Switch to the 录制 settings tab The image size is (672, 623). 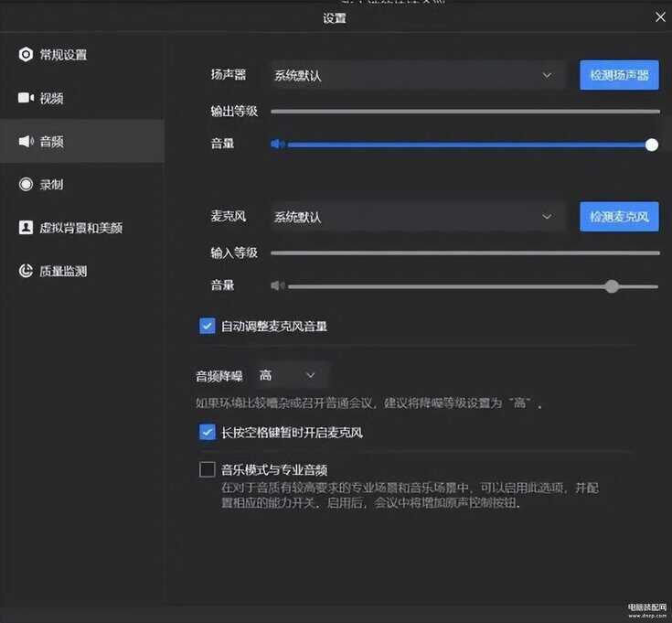click(x=52, y=185)
